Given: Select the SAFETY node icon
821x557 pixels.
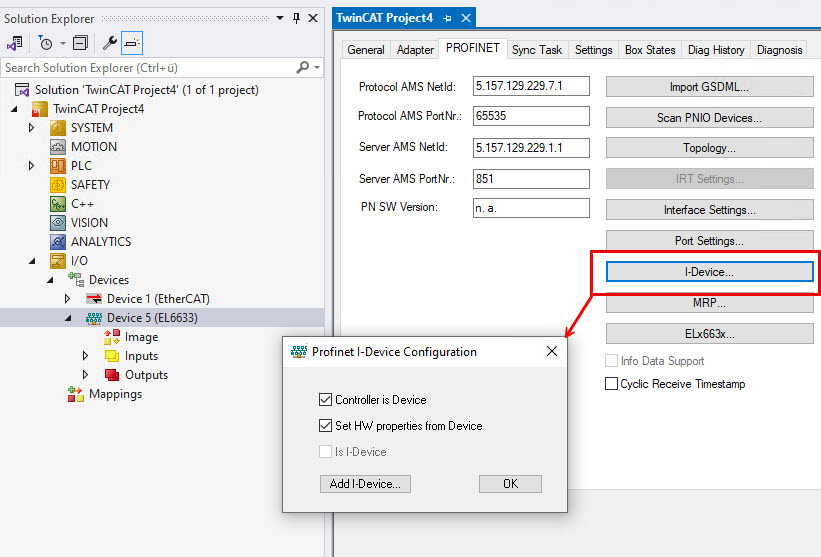Looking at the screenshot, I should (x=58, y=185).
